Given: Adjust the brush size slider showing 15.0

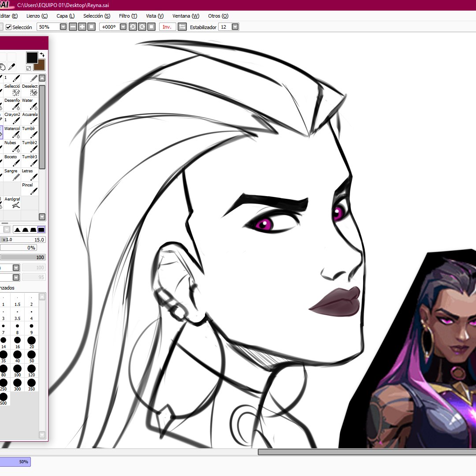Looking at the screenshot, I should point(23,239).
